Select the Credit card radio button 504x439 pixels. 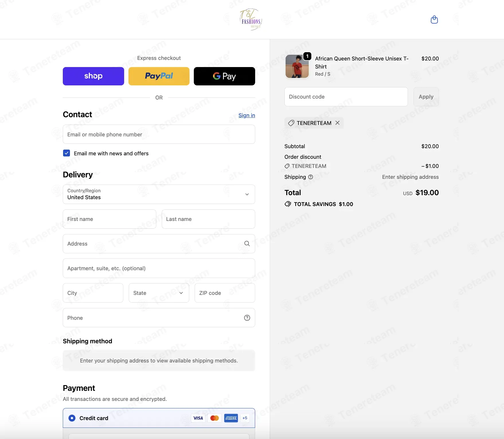tap(72, 418)
